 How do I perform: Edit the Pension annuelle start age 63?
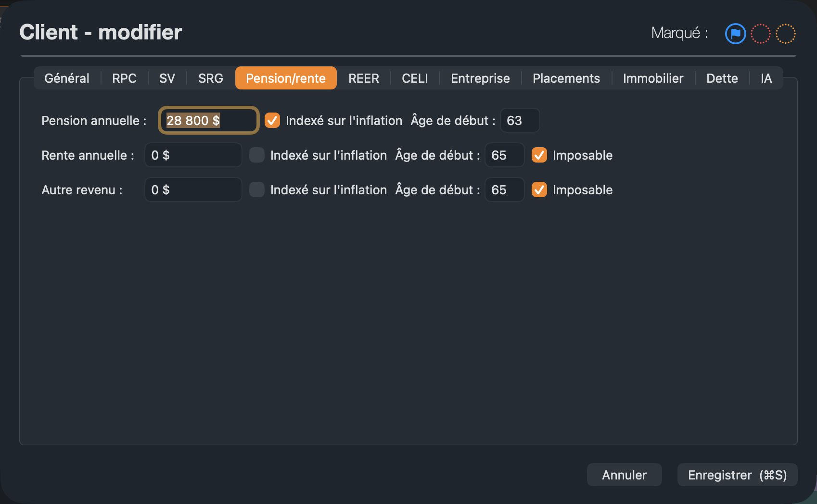click(520, 120)
